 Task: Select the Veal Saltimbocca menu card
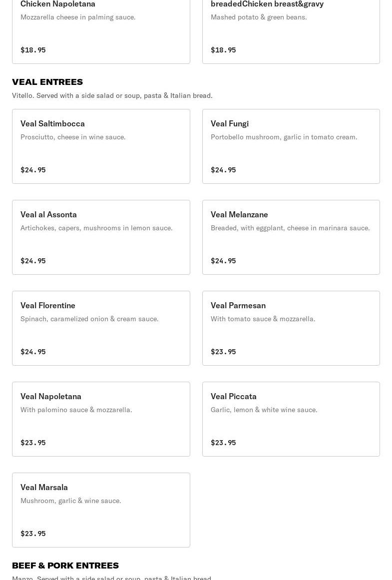tap(101, 146)
